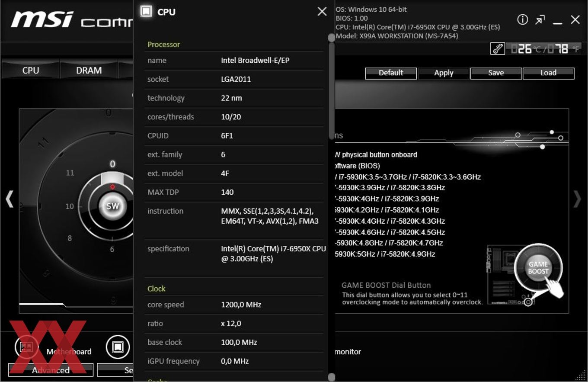Click the 'ext. family' value 6
The image size is (588, 382).
tap(223, 154)
